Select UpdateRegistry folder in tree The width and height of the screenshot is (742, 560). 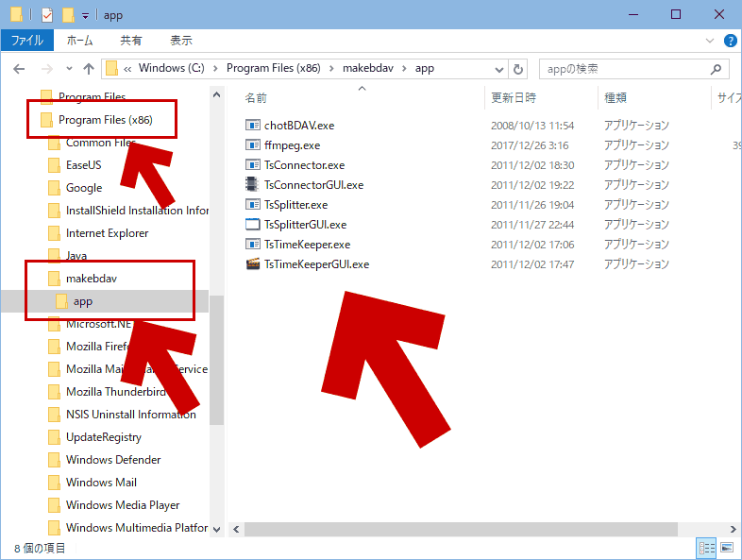[104, 437]
